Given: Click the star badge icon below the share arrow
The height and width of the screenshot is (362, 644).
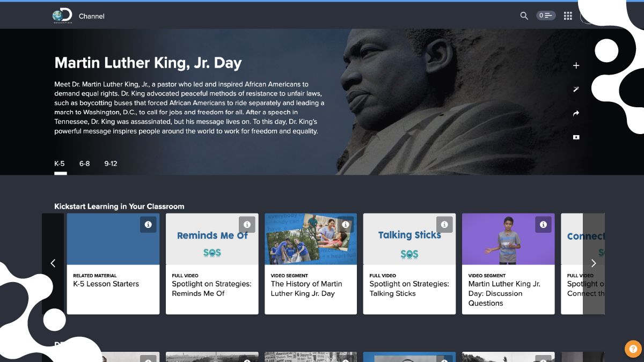Looking at the screenshot, I should pos(576,137).
